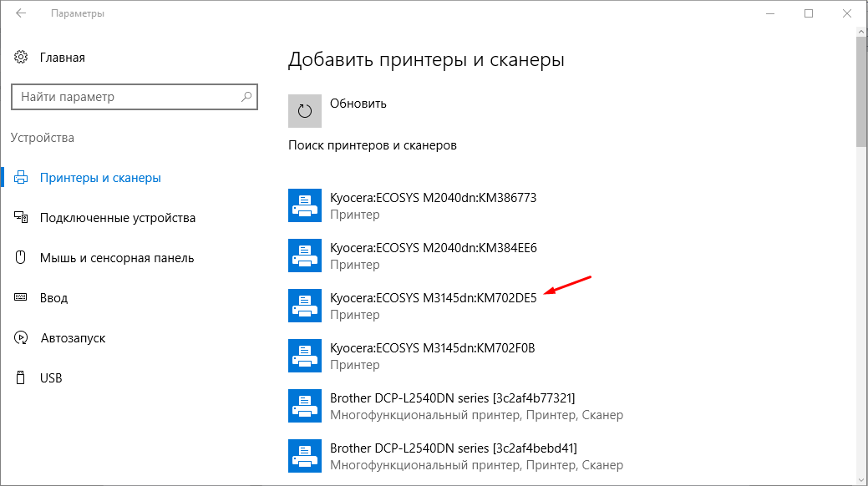Click the Обновить refresh icon button
Image resolution: width=868 pixels, height=486 pixels.
[x=304, y=111]
